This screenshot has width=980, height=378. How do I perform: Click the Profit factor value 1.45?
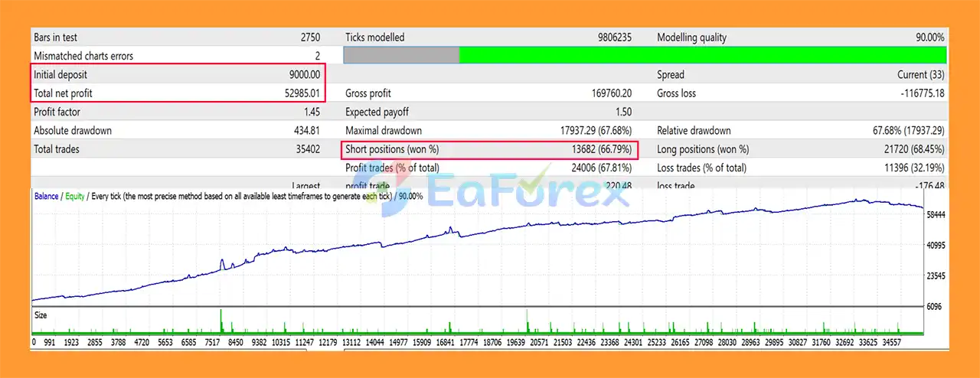pyautogui.click(x=310, y=112)
